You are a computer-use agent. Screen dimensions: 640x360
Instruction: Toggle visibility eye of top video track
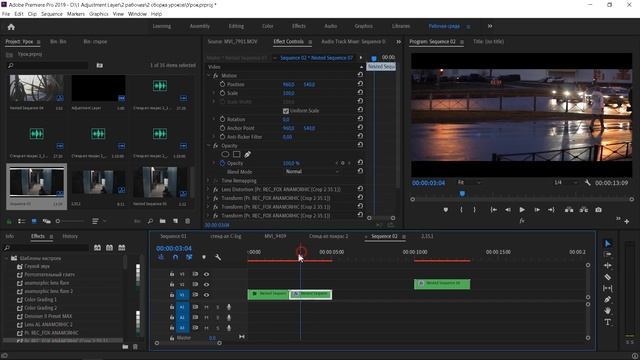tap(207, 274)
